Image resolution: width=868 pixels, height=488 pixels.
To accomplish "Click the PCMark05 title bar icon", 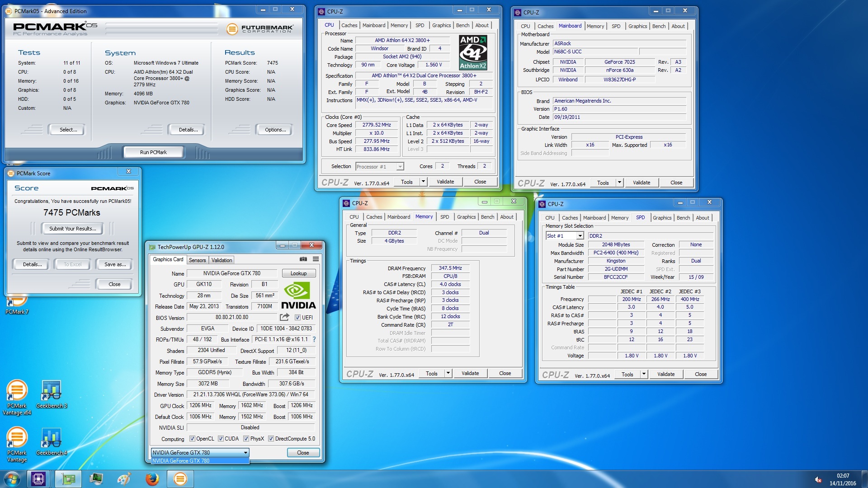I will coord(8,11).
